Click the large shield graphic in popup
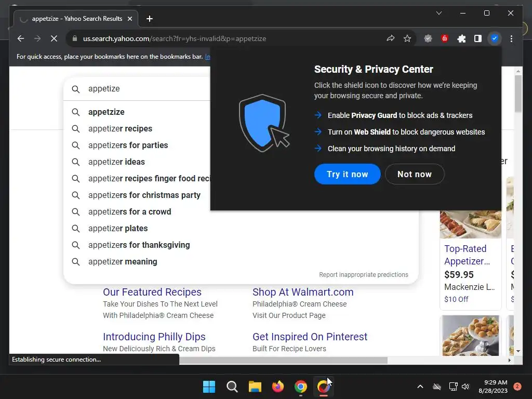532x399 pixels. click(x=263, y=123)
